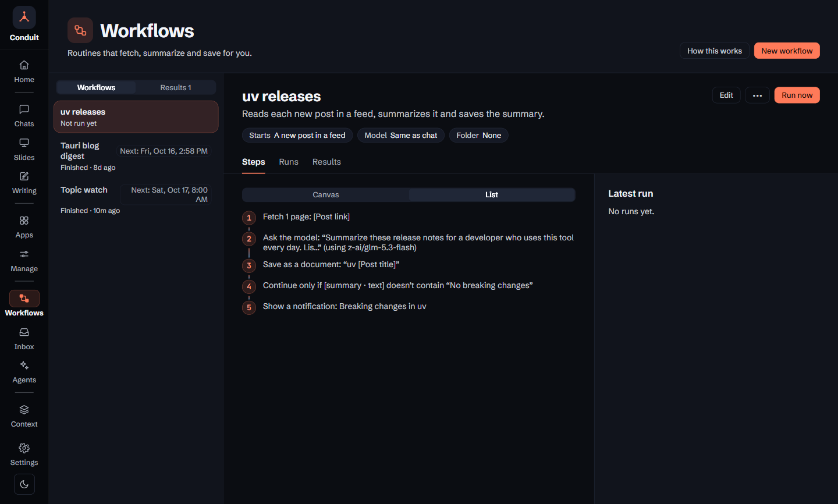Open the three-dots more options menu
The image size is (838, 504).
[757, 95]
